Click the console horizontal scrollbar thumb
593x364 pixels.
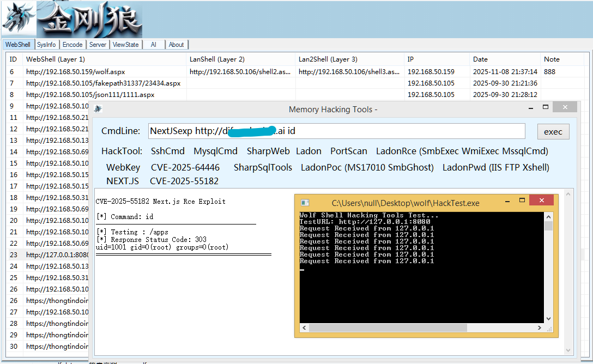pyautogui.click(x=388, y=327)
